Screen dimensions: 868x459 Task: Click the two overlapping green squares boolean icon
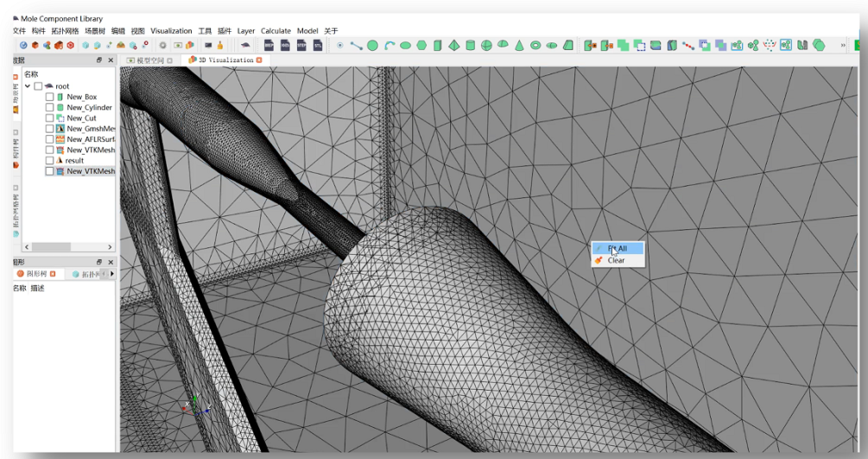click(624, 46)
